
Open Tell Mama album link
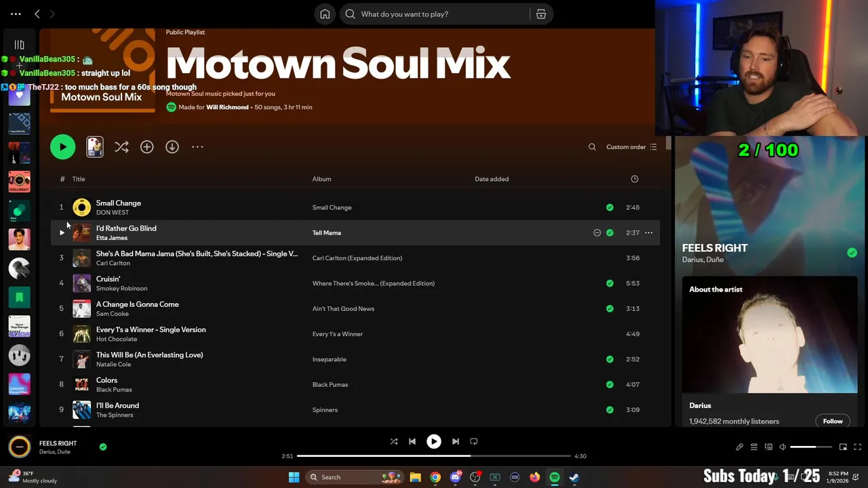327,232
